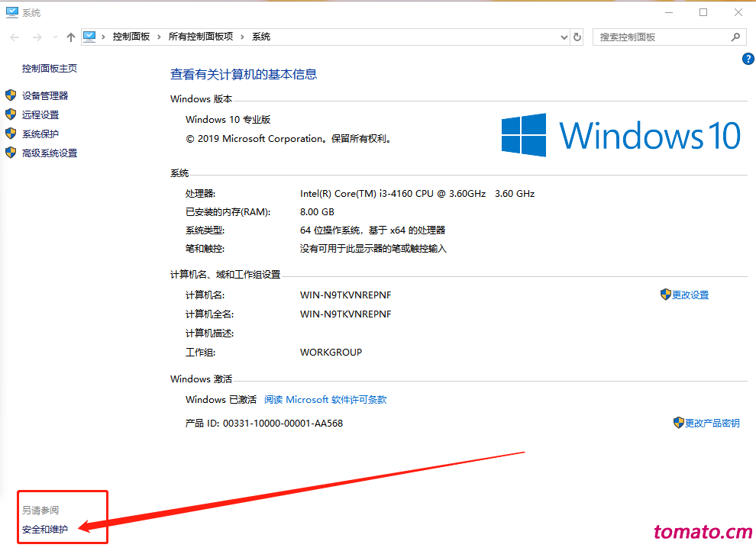Open 高级系统设置 link

(x=49, y=153)
